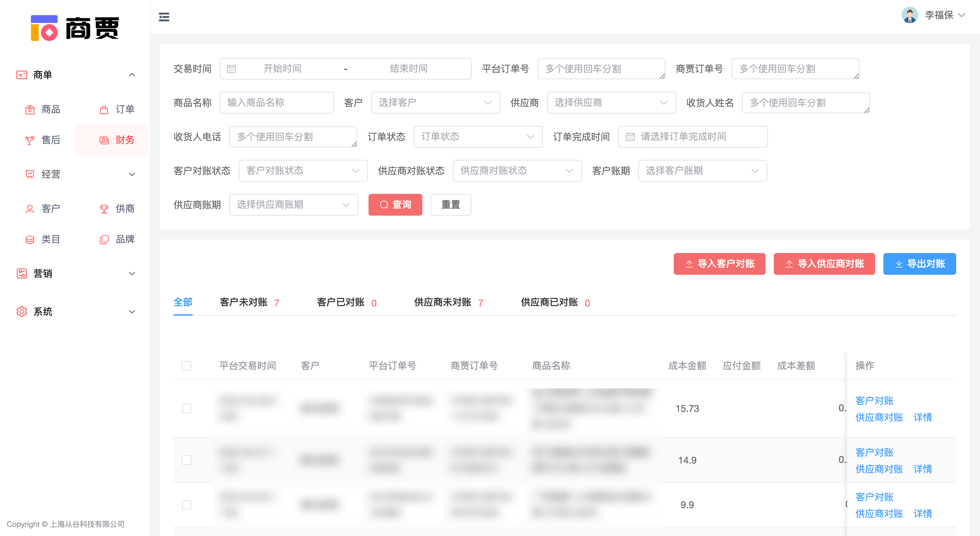Toggle the select-all checkbox in table header
The width and height of the screenshot is (980, 536).
tap(186, 366)
